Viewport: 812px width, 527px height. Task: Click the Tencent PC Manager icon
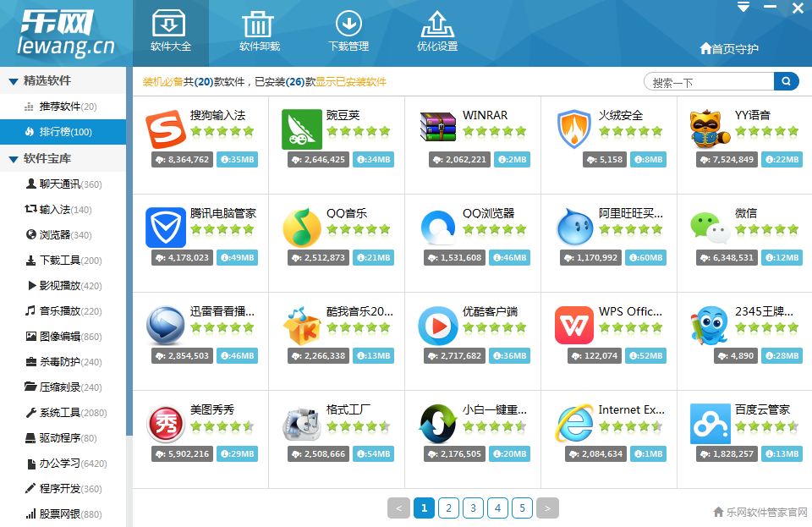click(165, 228)
